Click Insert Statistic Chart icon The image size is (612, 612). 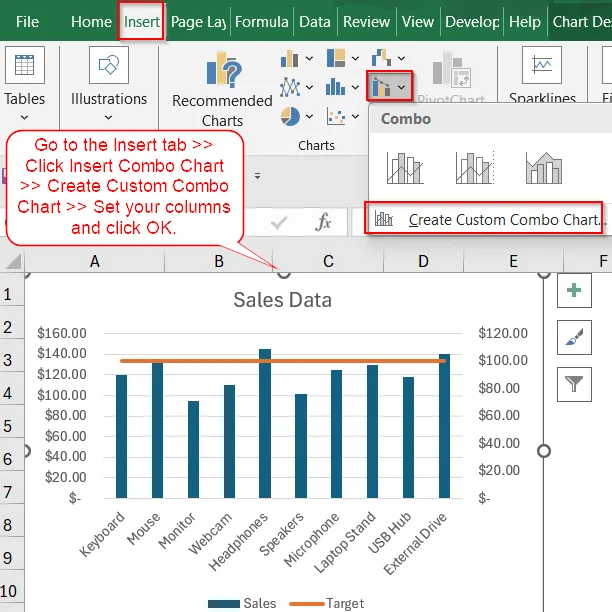(336, 87)
